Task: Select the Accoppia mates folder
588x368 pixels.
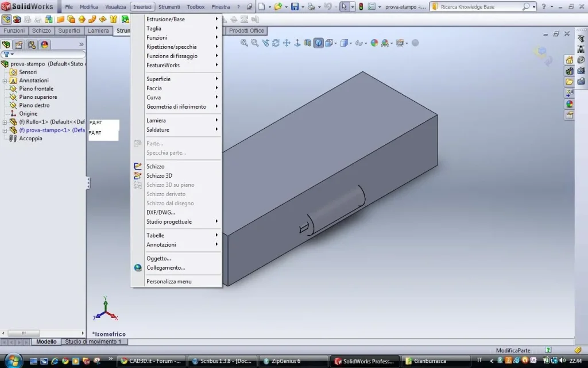Action: click(30, 139)
